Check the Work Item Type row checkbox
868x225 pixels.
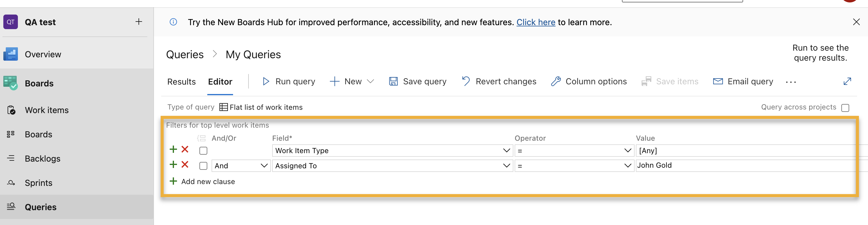pos(203,151)
